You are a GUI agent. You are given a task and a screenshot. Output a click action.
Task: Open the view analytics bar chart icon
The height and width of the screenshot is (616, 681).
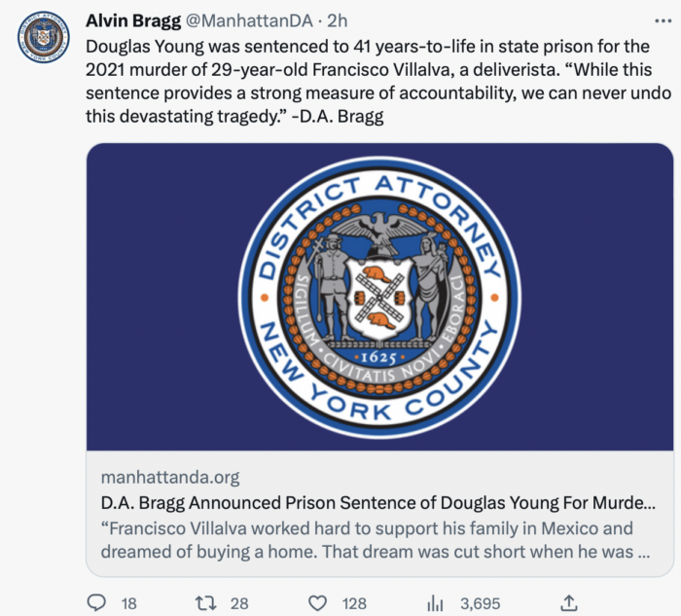coord(435,603)
